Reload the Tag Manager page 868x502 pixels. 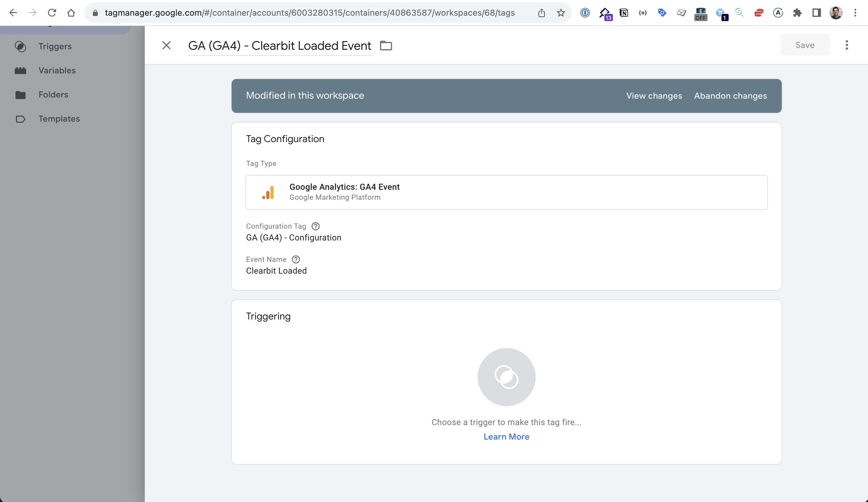(52, 13)
